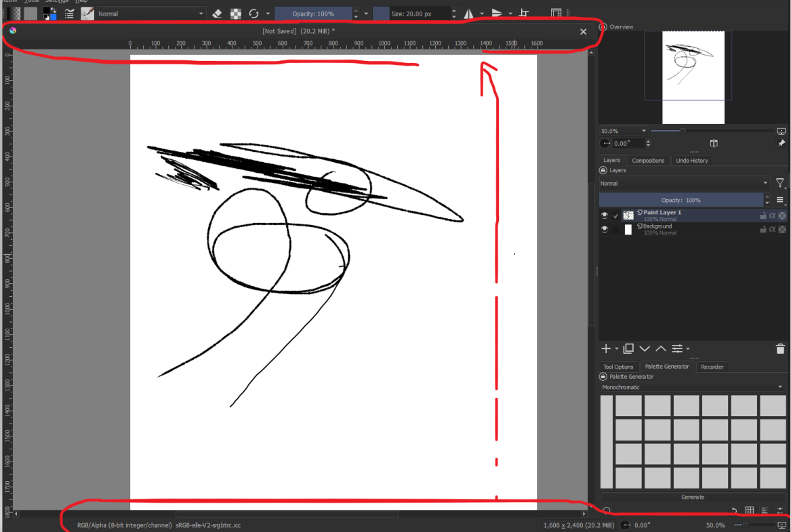Hide Paint Layer 1 using the eye icon
Image resolution: width=791 pixels, height=532 pixels.
[x=605, y=216]
